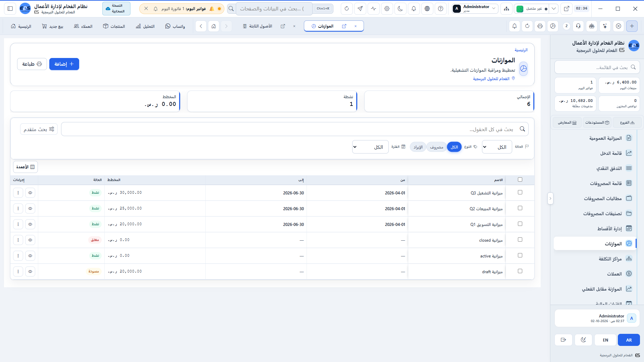This screenshot has height=362, width=644.
Task: Open settings gear in top bar
Action: tap(387, 9)
